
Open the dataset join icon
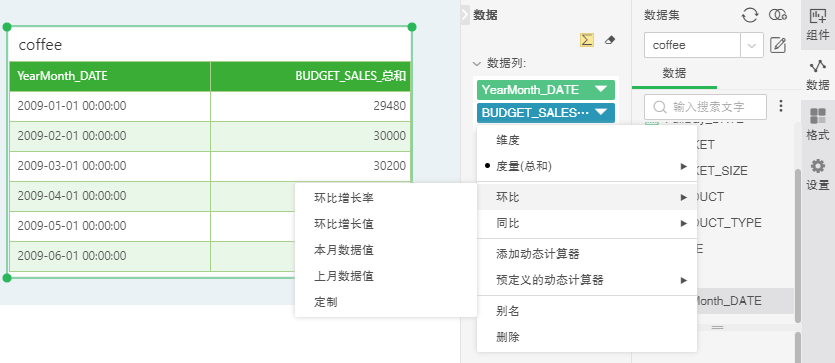pos(777,15)
